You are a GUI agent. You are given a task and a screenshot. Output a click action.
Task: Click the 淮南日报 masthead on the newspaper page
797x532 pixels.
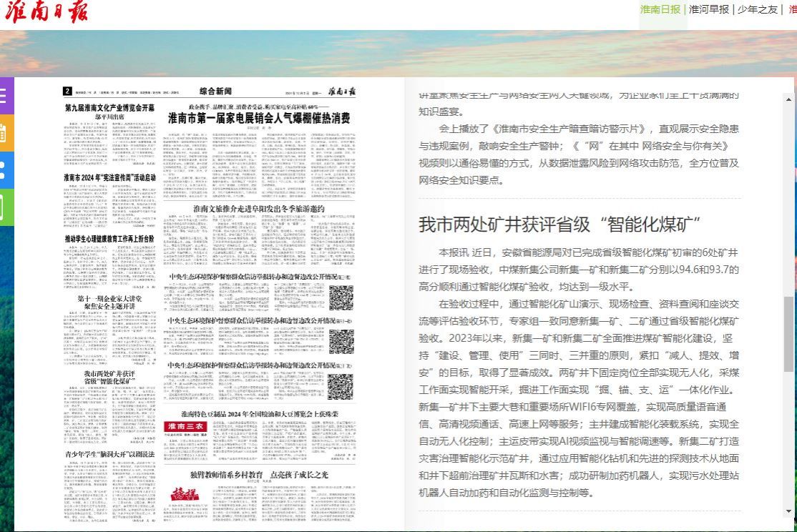pyautogui.click(x=341, y=92)
